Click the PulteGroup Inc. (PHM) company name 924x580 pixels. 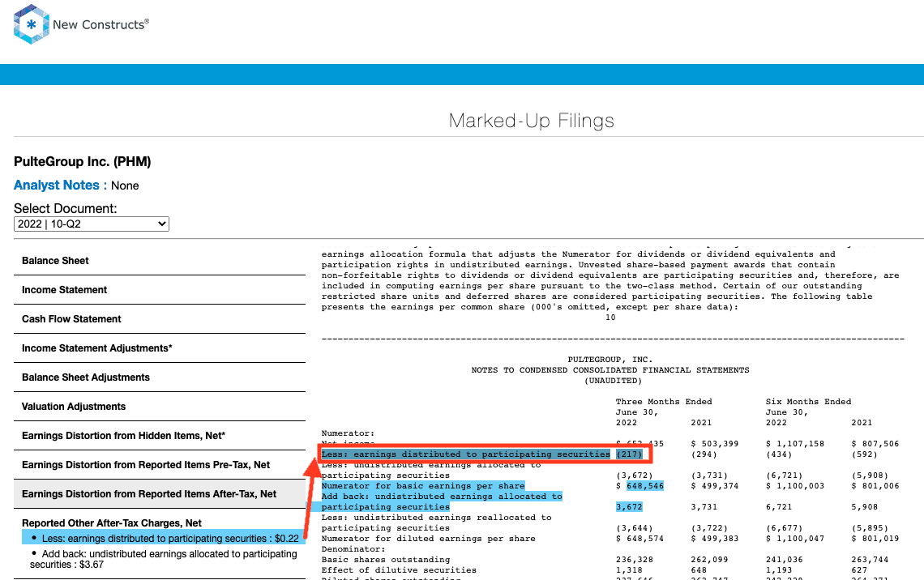83,161
